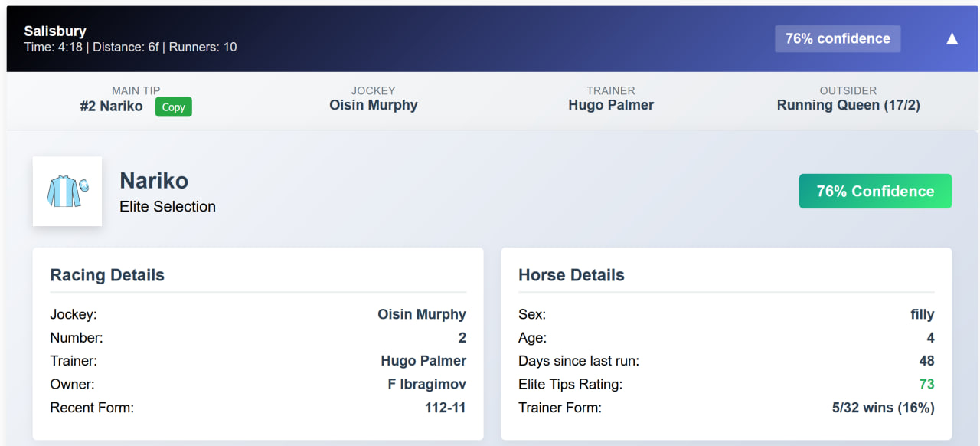Click Trainer Form 5/32 wins value
The image size is (980, 446).
[x=884, y=408]
